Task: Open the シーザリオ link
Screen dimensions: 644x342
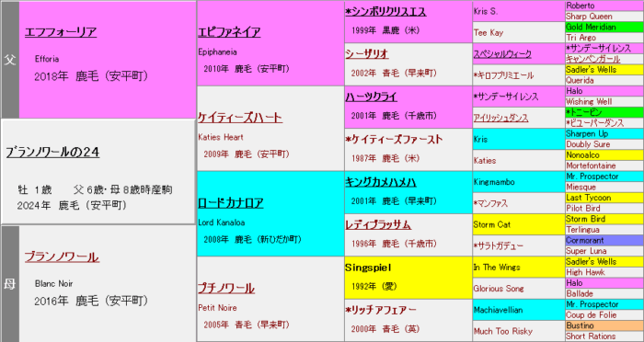Action: [x=367, y=54]
